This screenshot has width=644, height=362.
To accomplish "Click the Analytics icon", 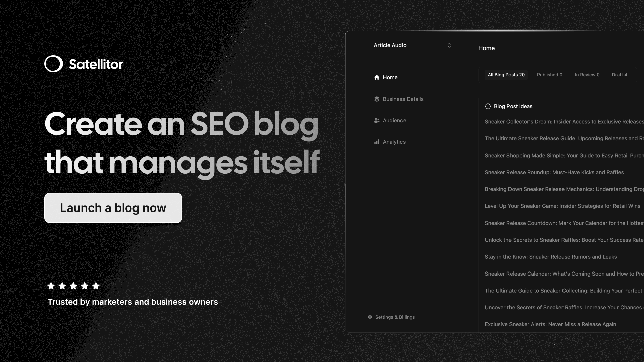I will pos(376,141).
